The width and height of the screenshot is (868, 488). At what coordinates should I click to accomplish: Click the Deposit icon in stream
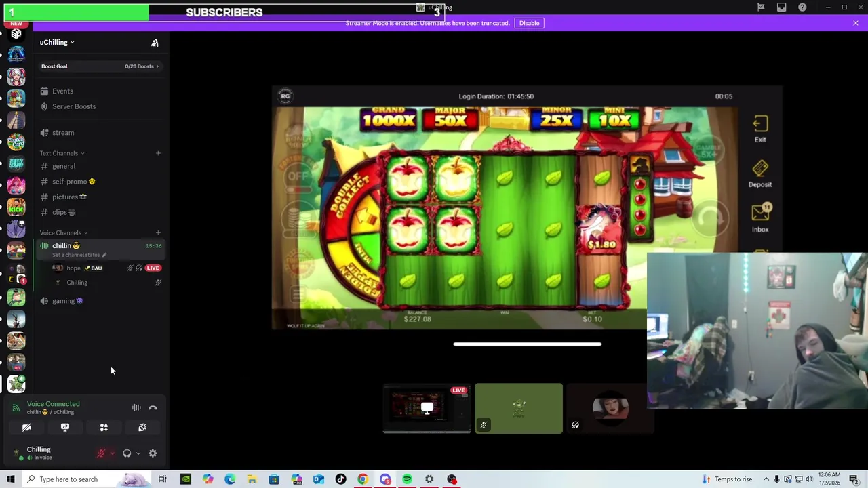[760, 174]
